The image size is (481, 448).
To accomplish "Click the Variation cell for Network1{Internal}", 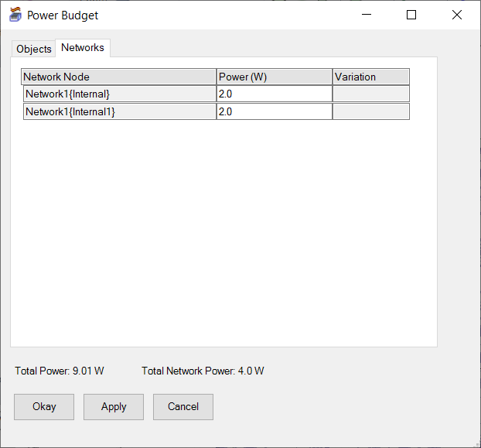I will pyautogui.click(x=370, y=94).
